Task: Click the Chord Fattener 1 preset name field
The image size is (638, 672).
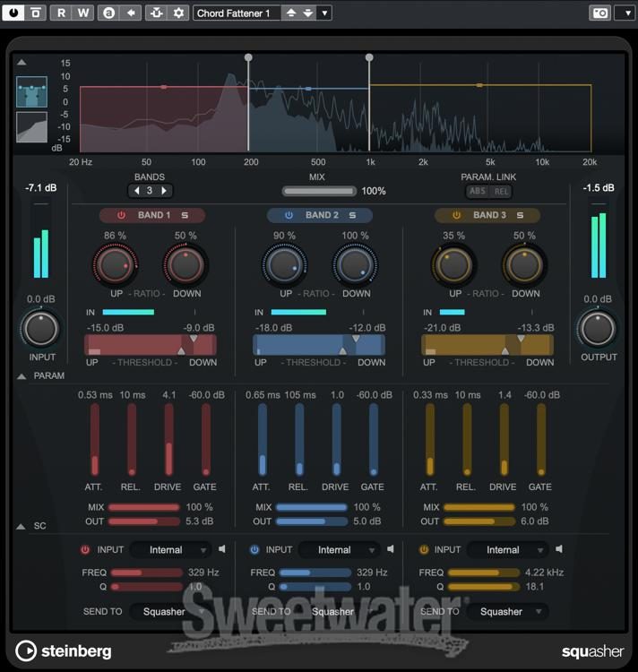Action: (x=237, y=13)
